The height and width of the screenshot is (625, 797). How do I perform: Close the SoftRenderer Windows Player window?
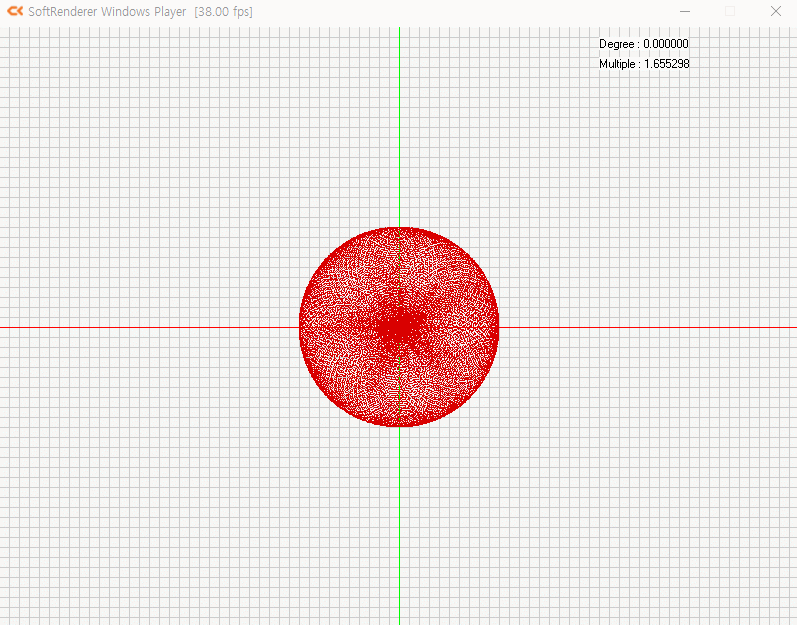(775, 11)
